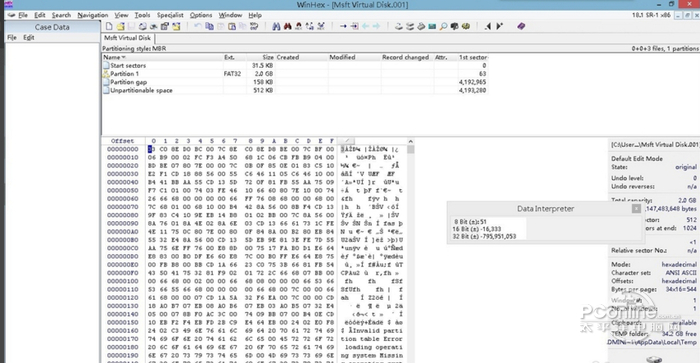The width and height of the screenshot is (700, 363).
Task: Click the ANSI ASCII Character set value
Action: coord(681,273)
